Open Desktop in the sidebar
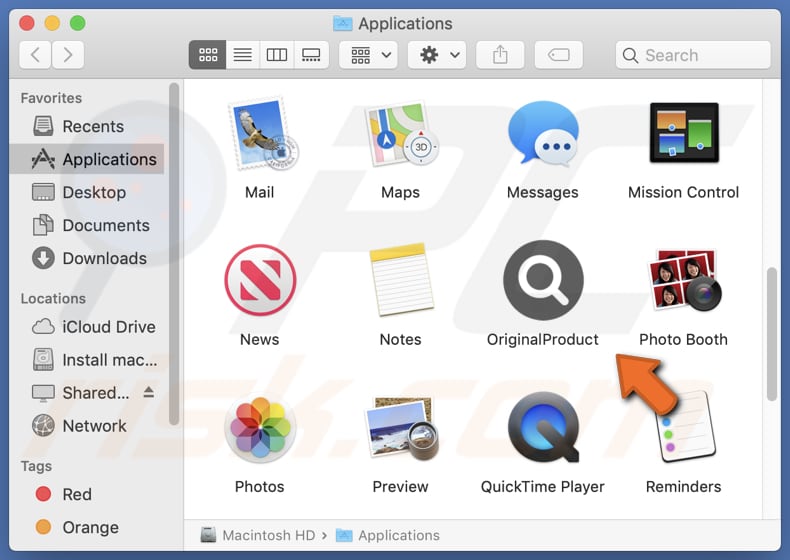 tap(87, 193)
